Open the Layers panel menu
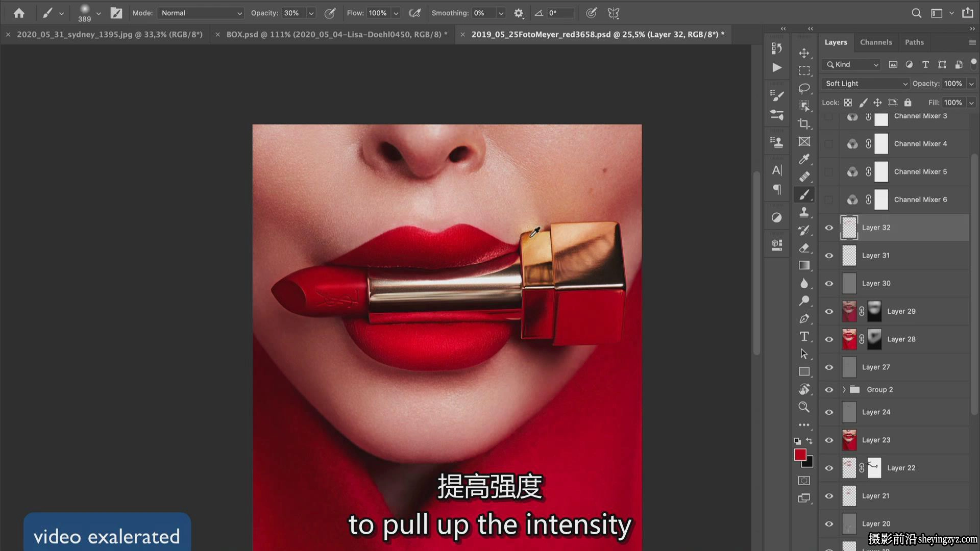980x551 pixels. [972, 42]
